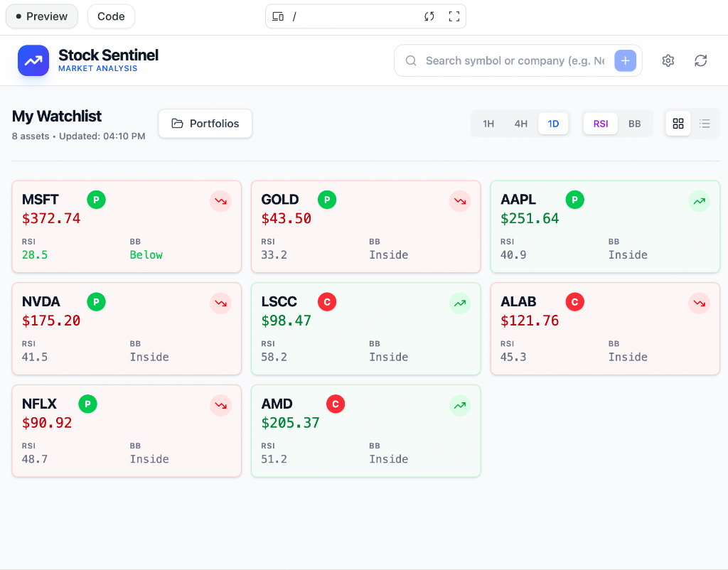Click AAPL's upward trend icon
The image size is (728, 570).
click(699, 201)
